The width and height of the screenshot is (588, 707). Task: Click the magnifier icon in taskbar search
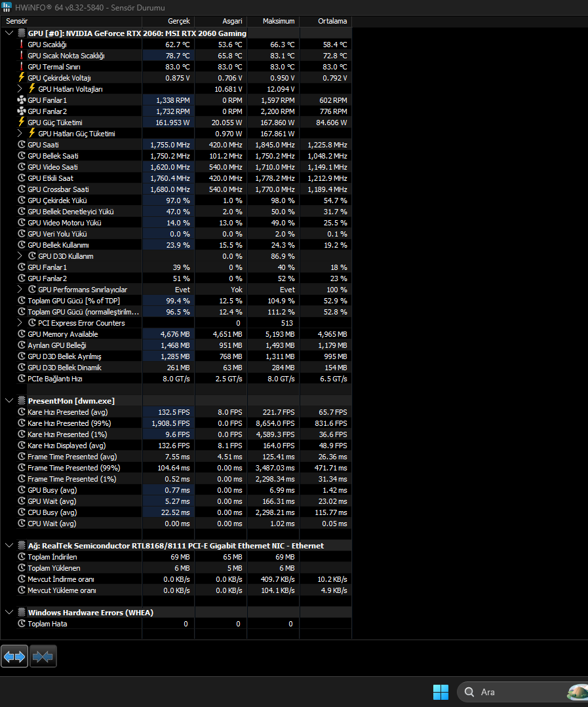(x=469, y=692)
